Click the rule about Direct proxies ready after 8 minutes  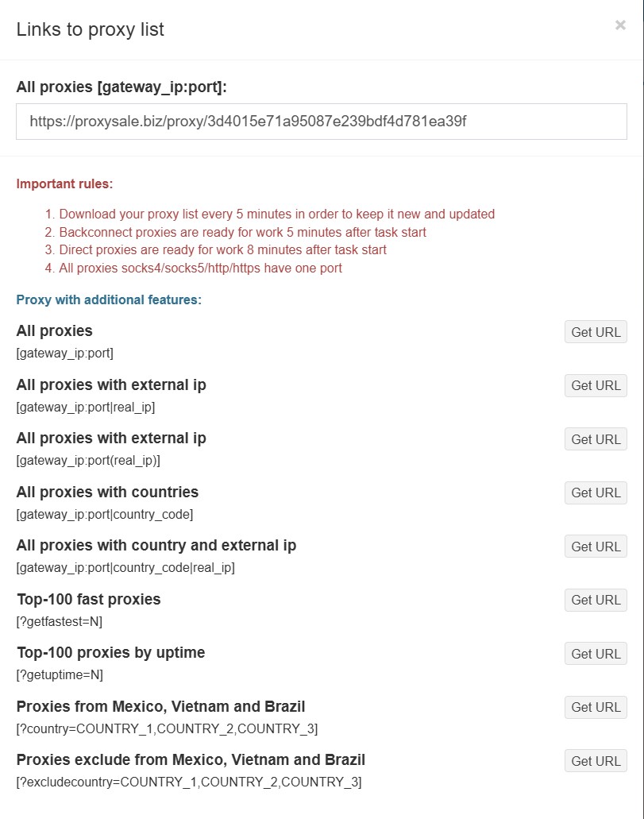point(222,249)
